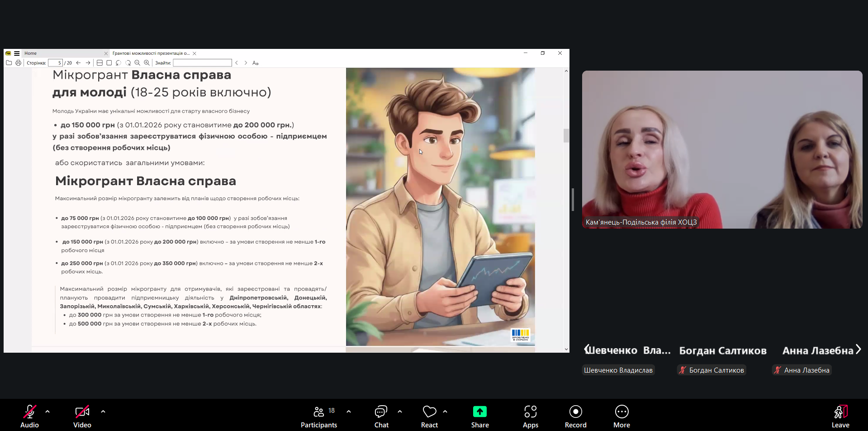
Task: Click the print icon in PDF toolbar
Action: tap(18, 63)
